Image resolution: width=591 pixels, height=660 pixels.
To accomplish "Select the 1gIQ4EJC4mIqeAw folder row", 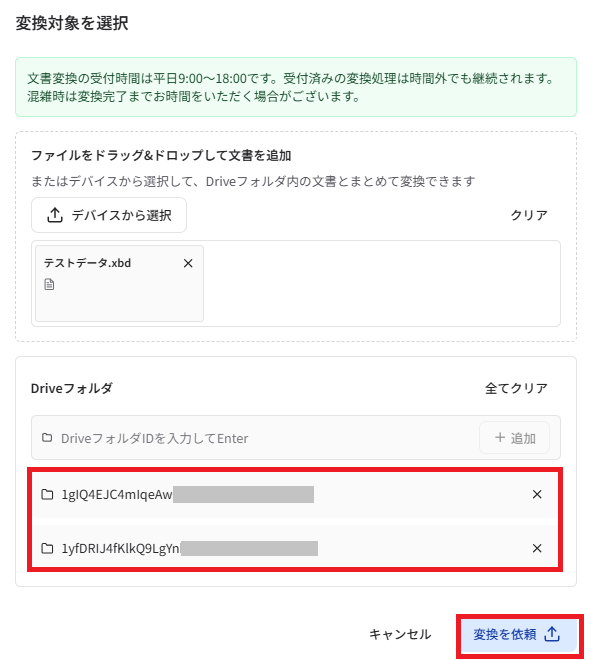I will coord(295,495).
